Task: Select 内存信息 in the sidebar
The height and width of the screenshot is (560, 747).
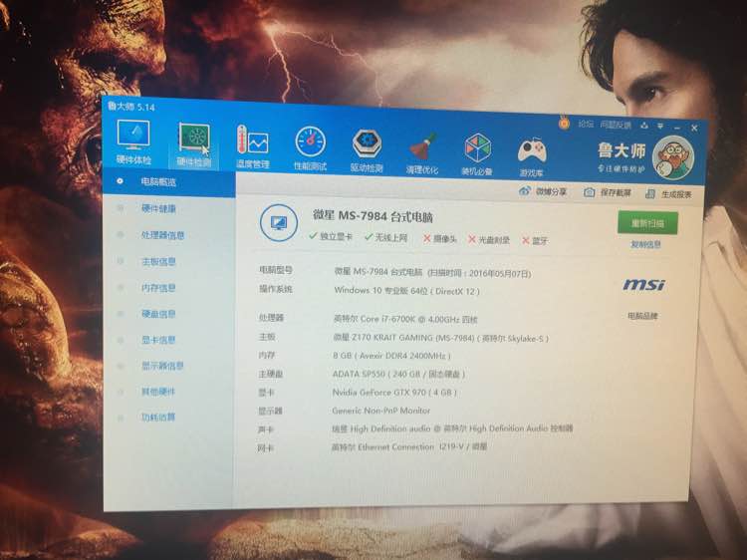Action: point(158,287)
